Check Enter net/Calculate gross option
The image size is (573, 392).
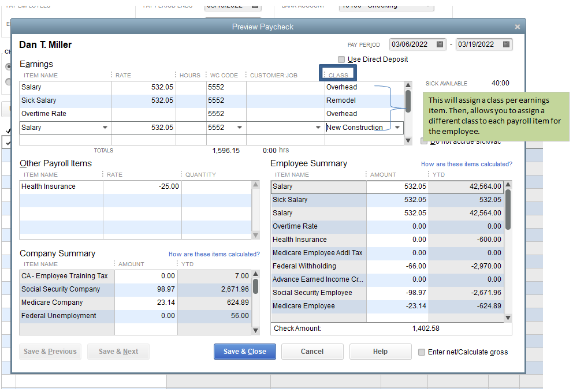[x=422, y=352]
